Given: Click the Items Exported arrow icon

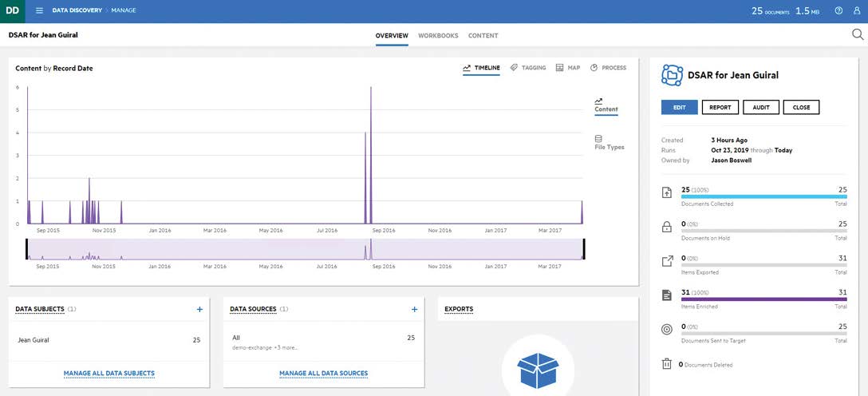Looking at the screenshot, I should (667, 261).
